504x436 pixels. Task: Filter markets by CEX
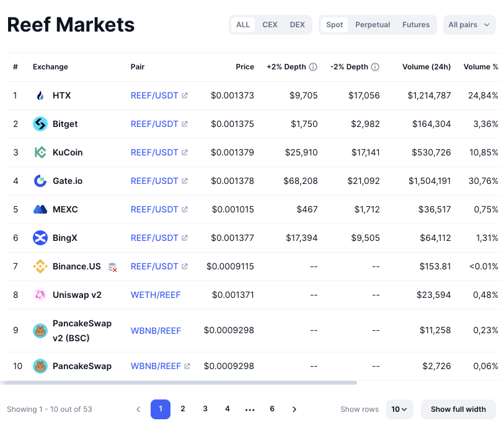click(x=270, y=25)
